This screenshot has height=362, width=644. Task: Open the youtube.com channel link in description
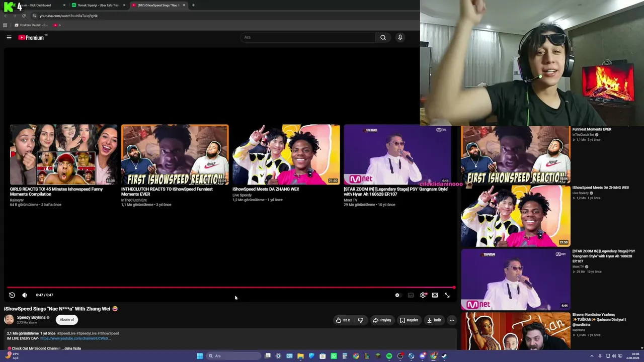(x=74, y=338)
